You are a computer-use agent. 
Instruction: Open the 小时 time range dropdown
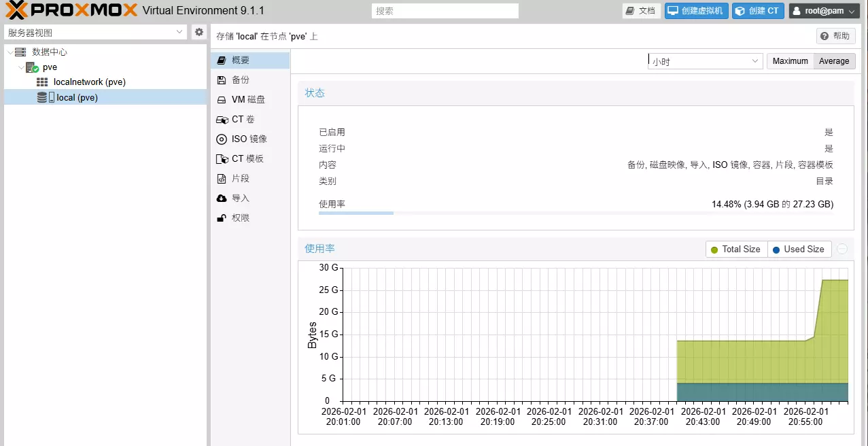(705, 61)
